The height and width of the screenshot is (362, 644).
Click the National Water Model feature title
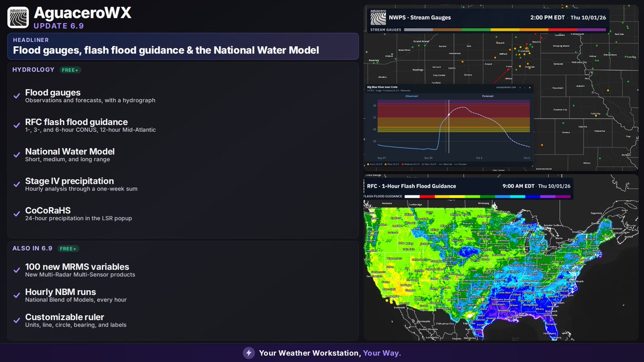(70, 152)
